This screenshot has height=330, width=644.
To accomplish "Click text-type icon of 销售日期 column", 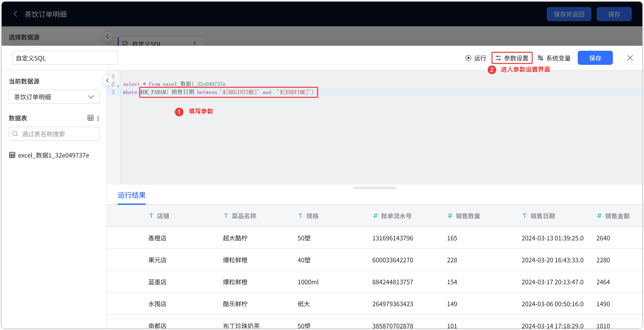I will pyautogui.click(x=525, y=216).
